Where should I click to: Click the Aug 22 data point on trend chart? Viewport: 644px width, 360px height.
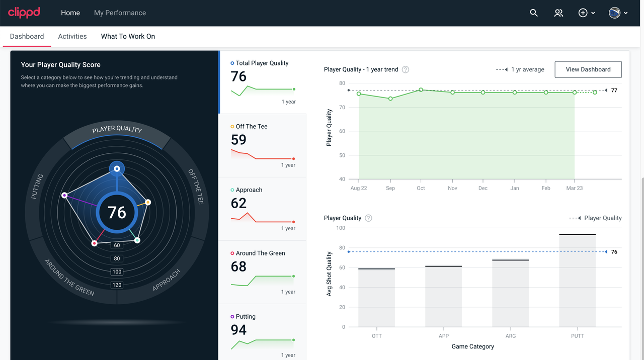click(x=359, y=94)
